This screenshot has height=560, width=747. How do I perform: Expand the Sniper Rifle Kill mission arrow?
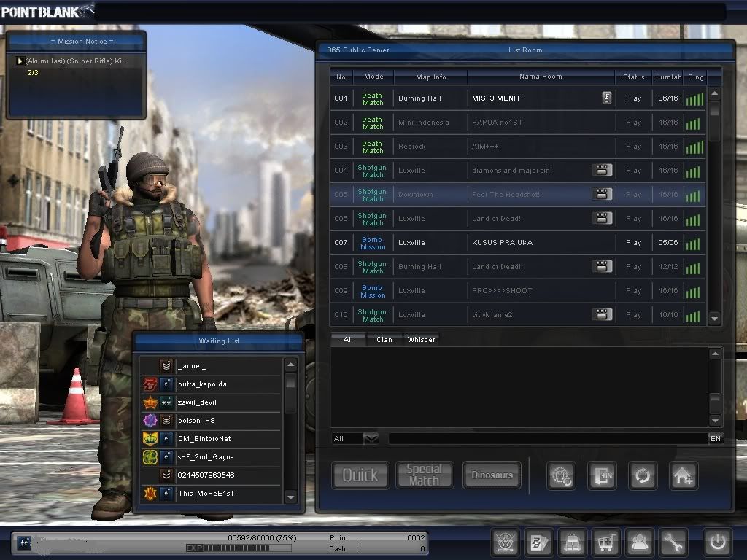(20, 61)
